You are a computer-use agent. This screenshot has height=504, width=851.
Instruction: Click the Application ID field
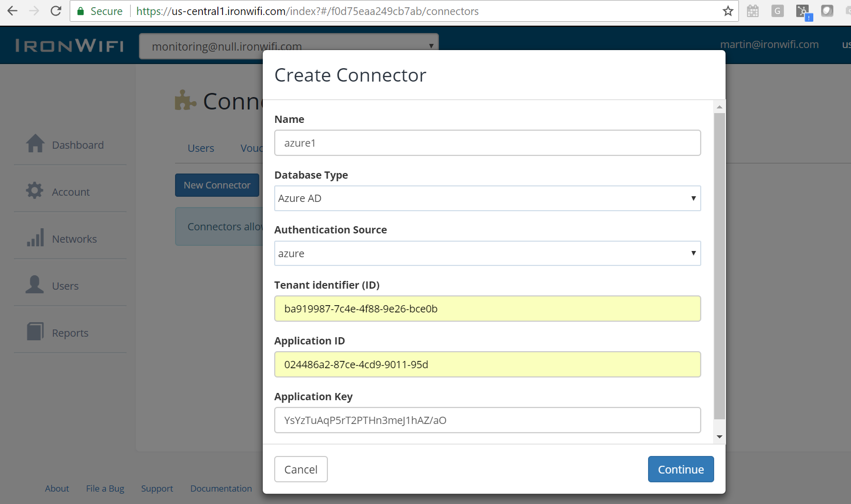click(x=487, y=365)
